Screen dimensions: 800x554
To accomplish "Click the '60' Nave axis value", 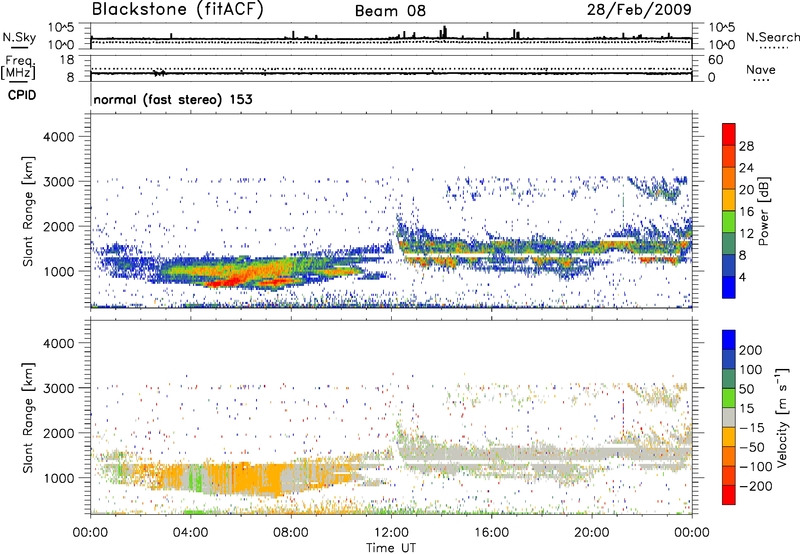I will pyautogui.click(x=715, y=60).
